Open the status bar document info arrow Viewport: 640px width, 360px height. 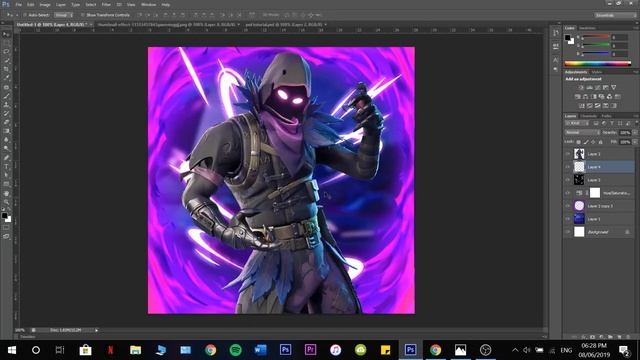(x=96, y=330)
